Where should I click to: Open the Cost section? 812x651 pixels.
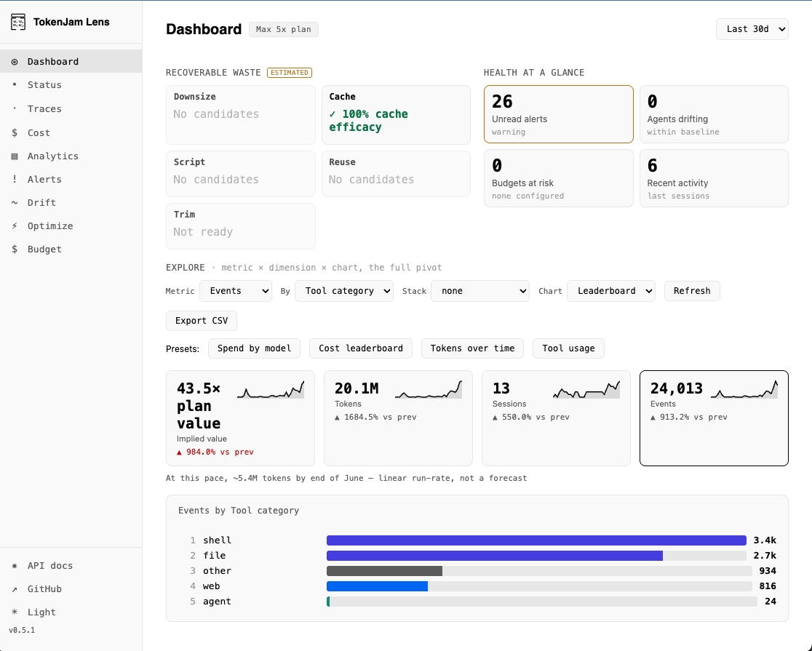point(71,132)
